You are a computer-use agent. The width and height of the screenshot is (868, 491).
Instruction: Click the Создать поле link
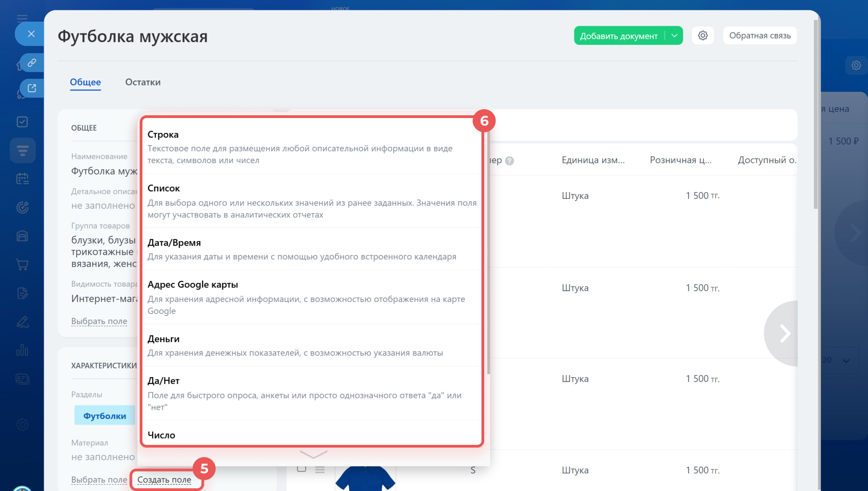point(164,480)
